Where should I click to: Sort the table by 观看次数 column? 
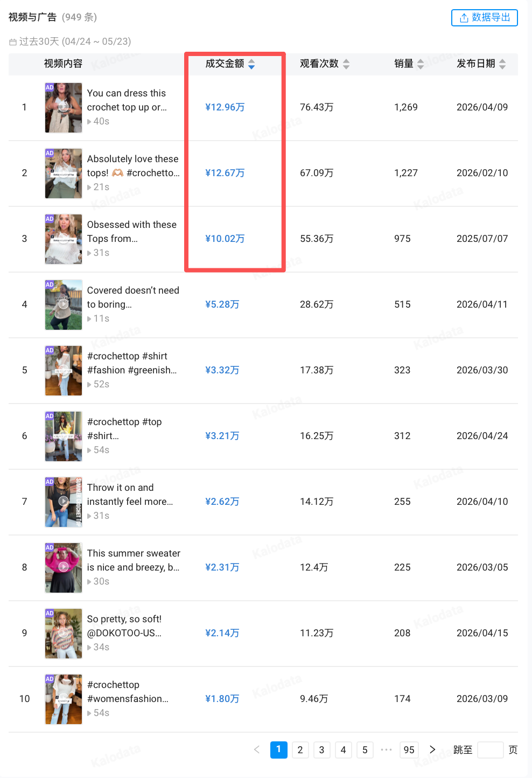346,64
